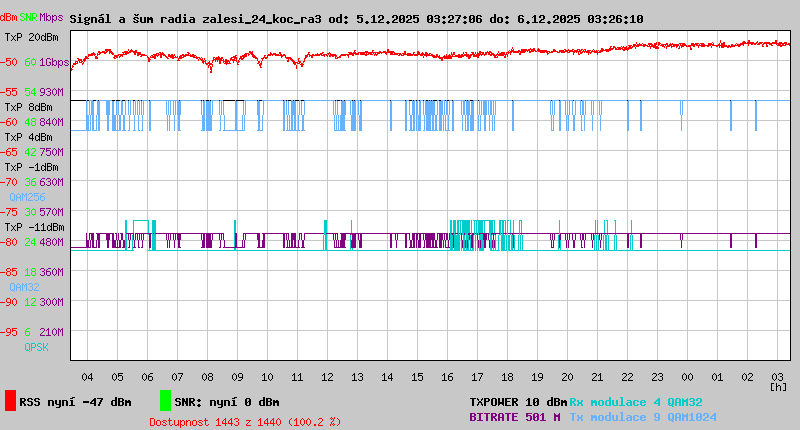
Task: Click the 'BITRATE 501 M' legend entry
Action: 515,417
